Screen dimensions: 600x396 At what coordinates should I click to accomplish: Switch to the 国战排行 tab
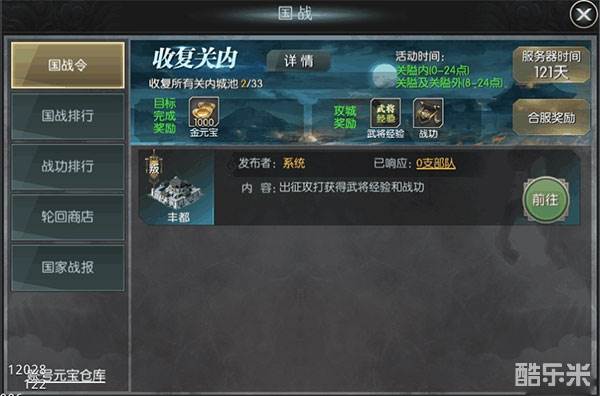pyautogui.click(x=68, y=116)
